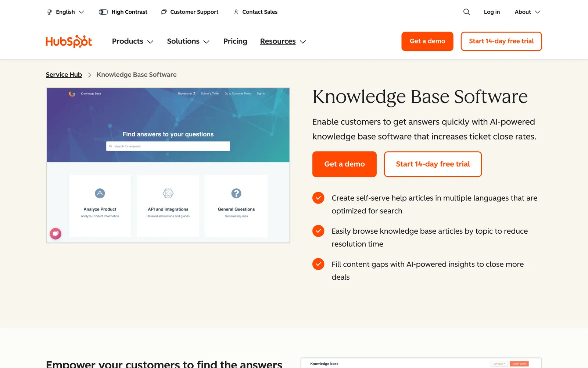Expand the Products menu
Image resolution: width=588 pixels, height=368 pixels.
tap(133, 41)
